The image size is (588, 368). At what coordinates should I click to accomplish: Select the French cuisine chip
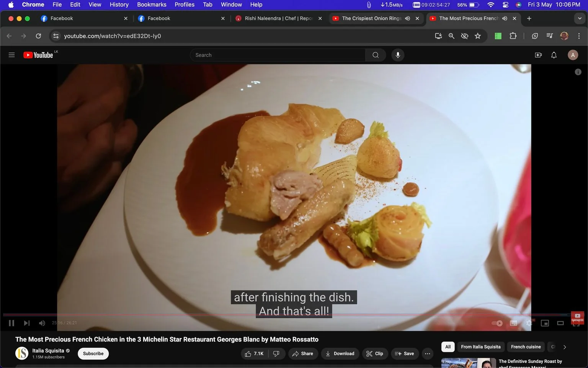[x=526, y=347]
